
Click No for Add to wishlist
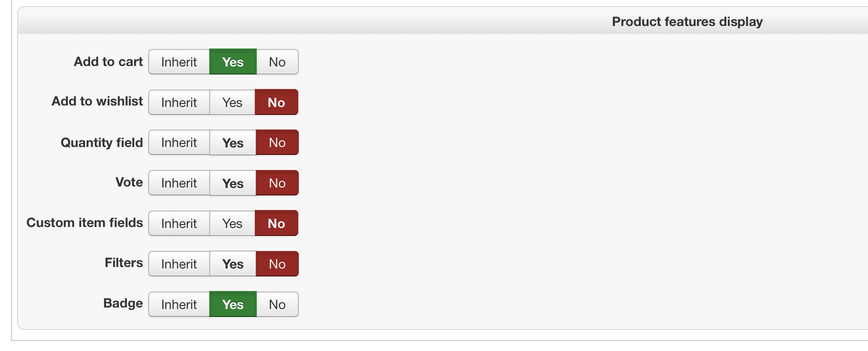point(276,102)
